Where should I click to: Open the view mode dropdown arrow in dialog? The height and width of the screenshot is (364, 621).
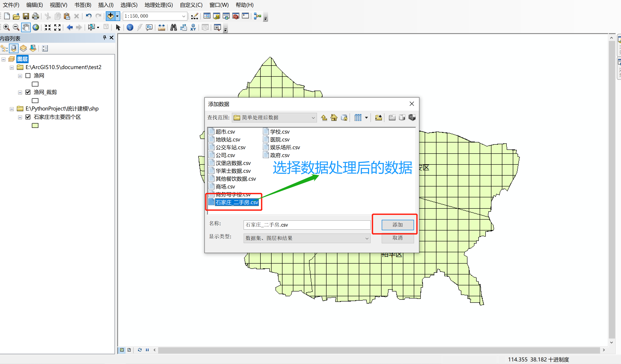pyautogui.click(x=366, y=118)
